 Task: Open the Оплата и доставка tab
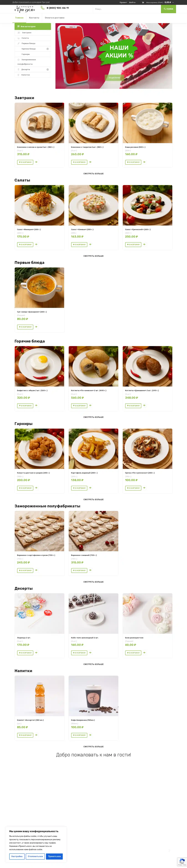[x=55, y=18]
